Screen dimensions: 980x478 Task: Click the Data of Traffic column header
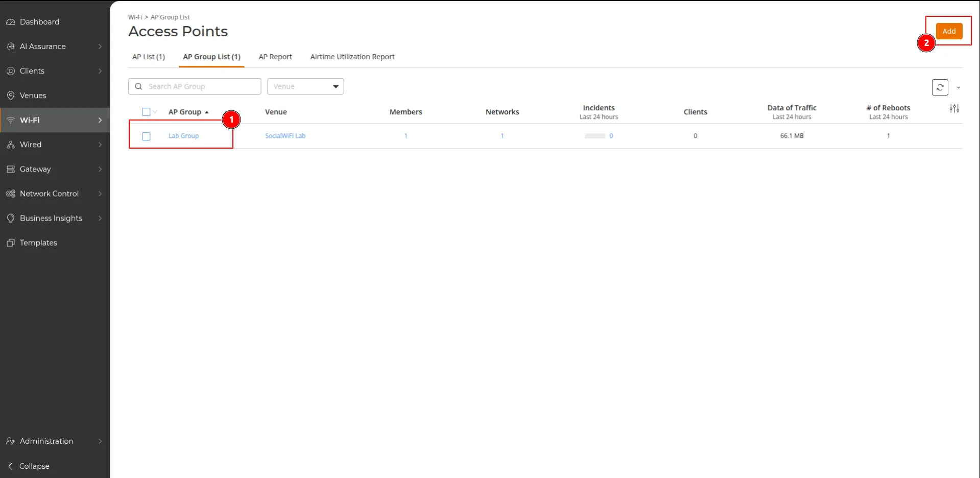(x=792, y=108)
